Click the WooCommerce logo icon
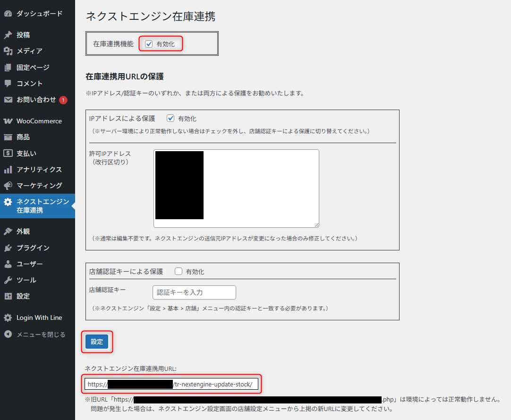 point(8,121)
